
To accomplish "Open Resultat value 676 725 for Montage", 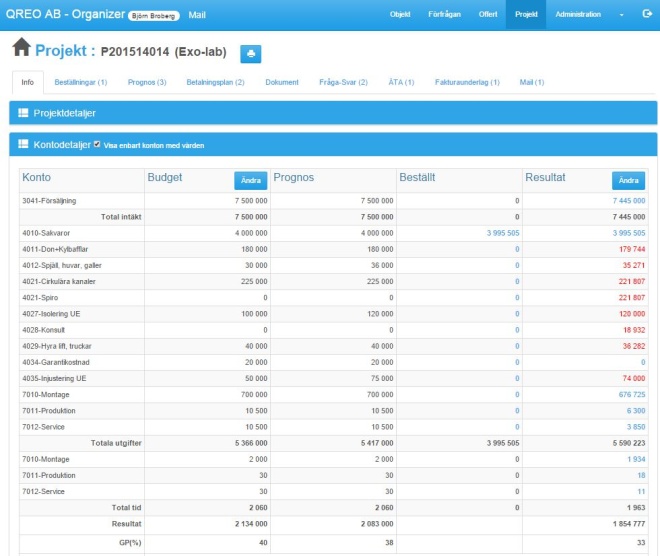I will click(x=632, y=394).
